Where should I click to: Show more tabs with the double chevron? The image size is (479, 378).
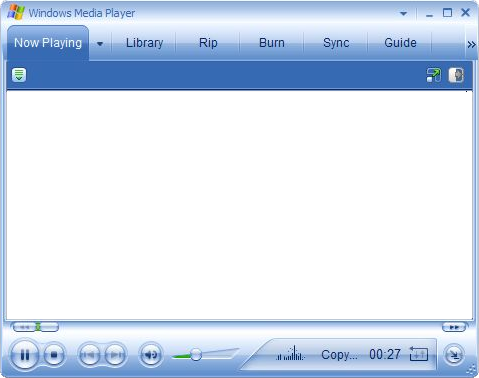coord(471,44)
